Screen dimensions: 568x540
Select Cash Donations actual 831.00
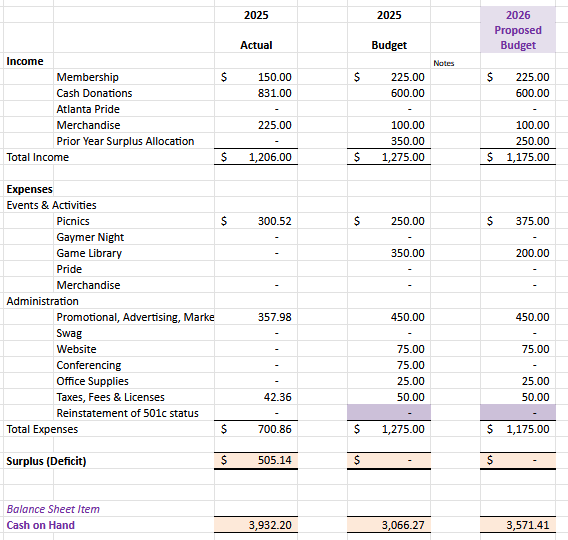pos(274,93)
